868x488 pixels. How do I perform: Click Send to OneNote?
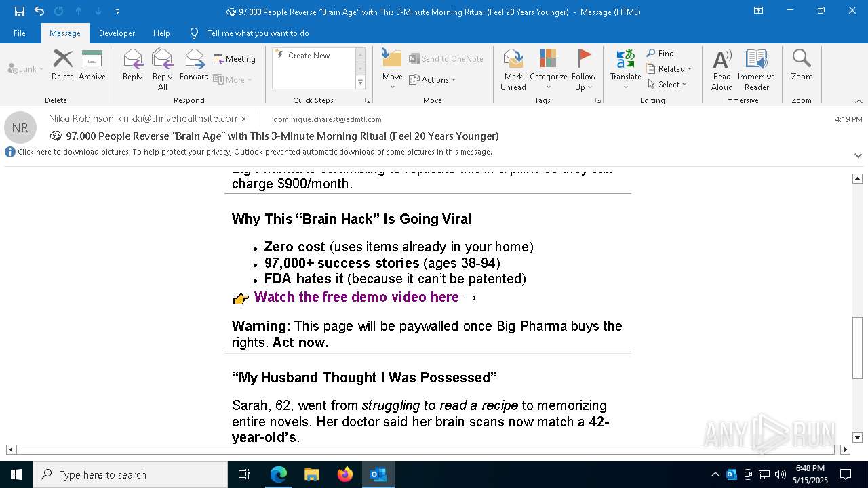click(446, 59)
